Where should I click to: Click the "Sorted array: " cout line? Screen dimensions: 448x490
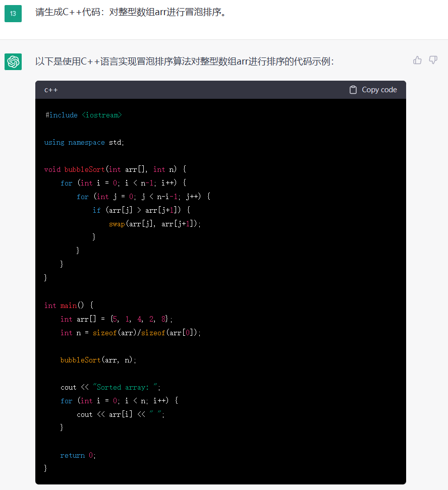[x=110, y=387]
